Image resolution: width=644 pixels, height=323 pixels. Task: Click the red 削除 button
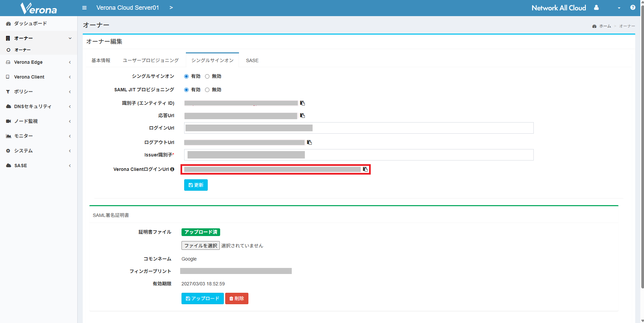pos(237,298)
